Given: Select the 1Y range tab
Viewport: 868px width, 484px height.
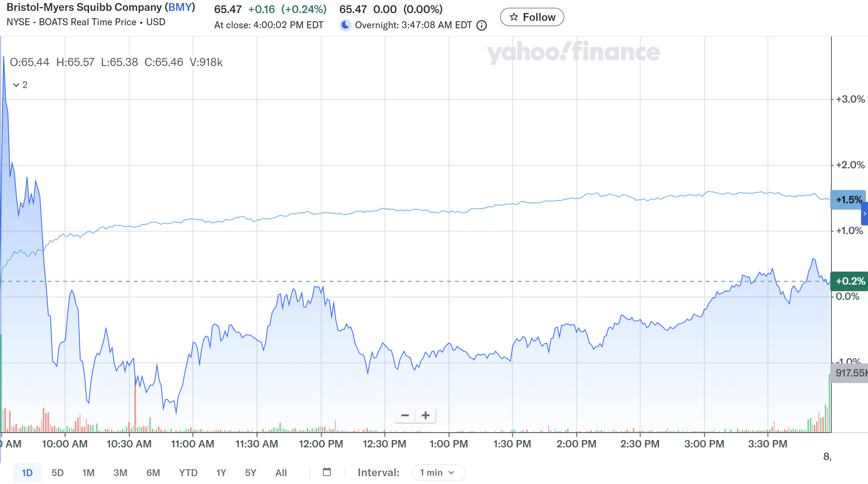Looking at the screenshot, I should pos(221,473).
